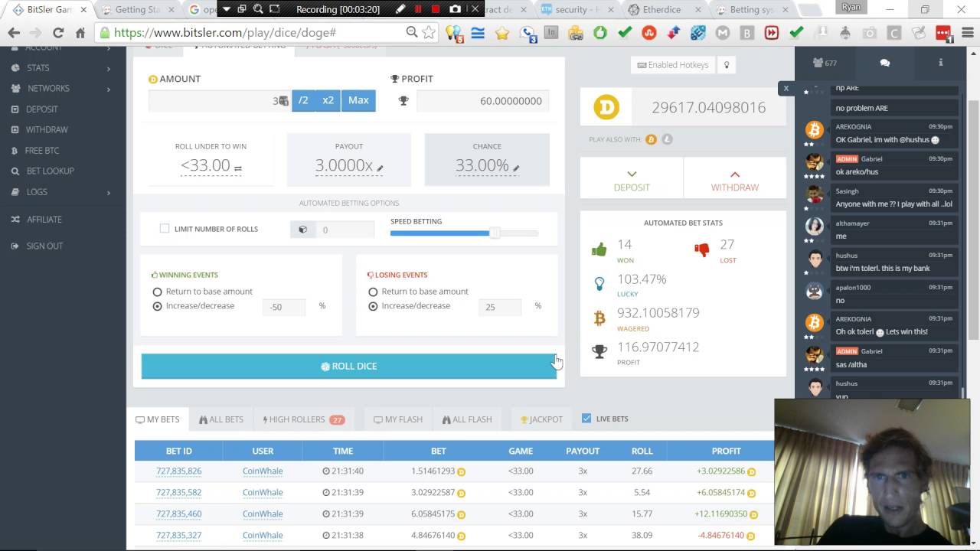Open the chat bubbles tab icon

[885, 63]
